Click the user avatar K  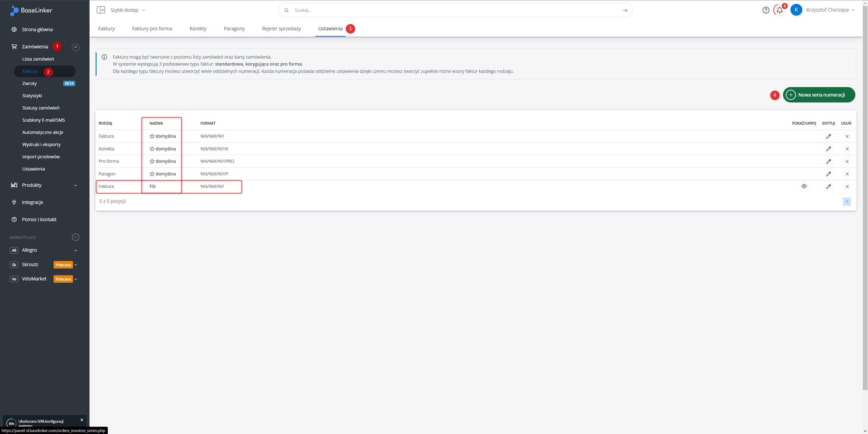click(x=796, y=10)
